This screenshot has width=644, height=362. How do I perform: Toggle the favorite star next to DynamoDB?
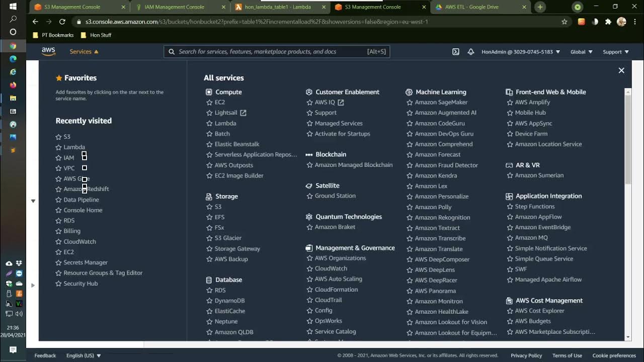click(x=210, y=301)
